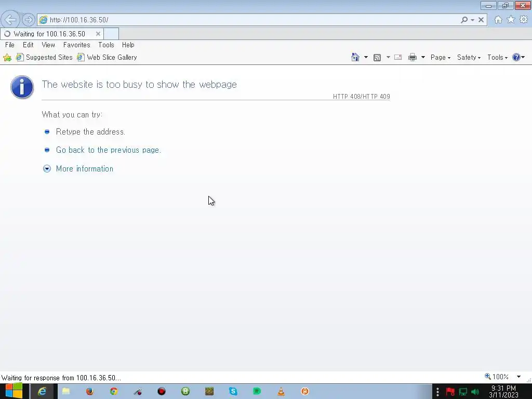Screen dimensions: 532x399
Task: Open the Page dropdown menu
Action: (x=441, y=57)
